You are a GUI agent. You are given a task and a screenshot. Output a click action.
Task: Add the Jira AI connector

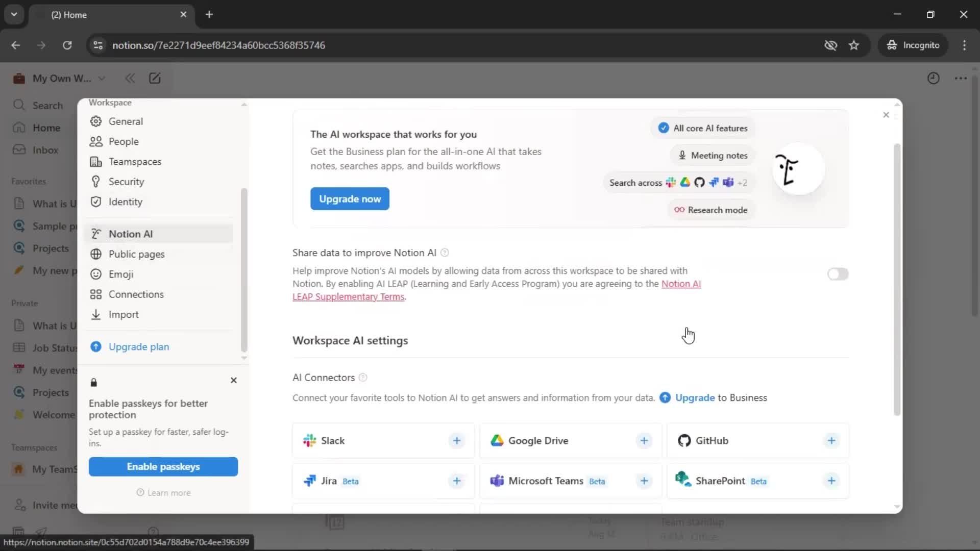(457, 481)
